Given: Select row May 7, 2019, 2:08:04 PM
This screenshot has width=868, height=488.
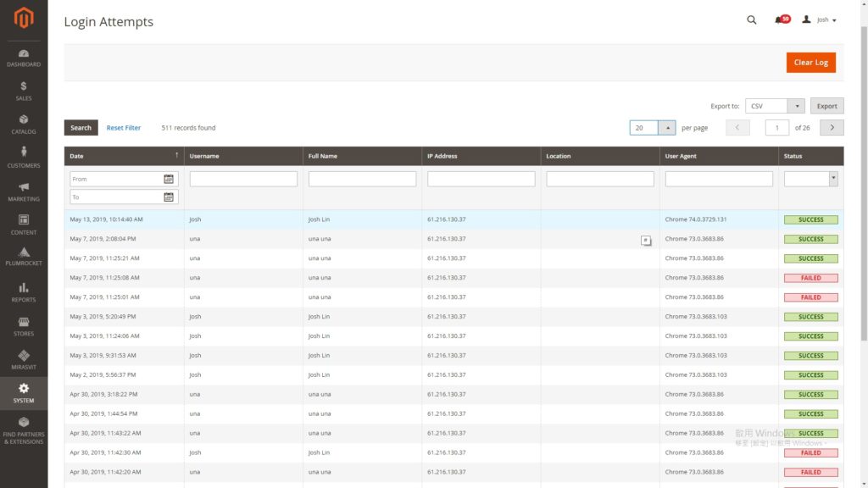Looking at the screenshot, I should 454,239.
